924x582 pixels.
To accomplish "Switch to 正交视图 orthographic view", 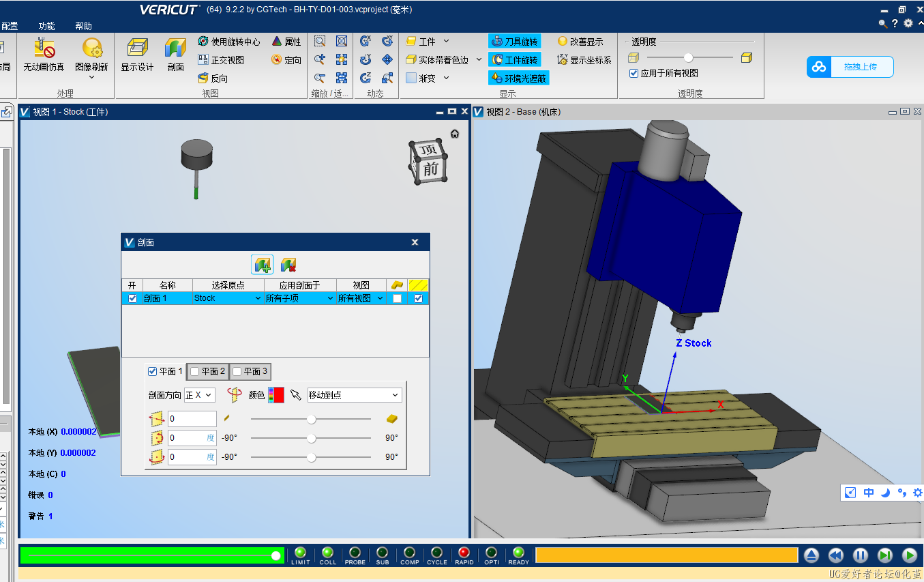I will point(221,60).
